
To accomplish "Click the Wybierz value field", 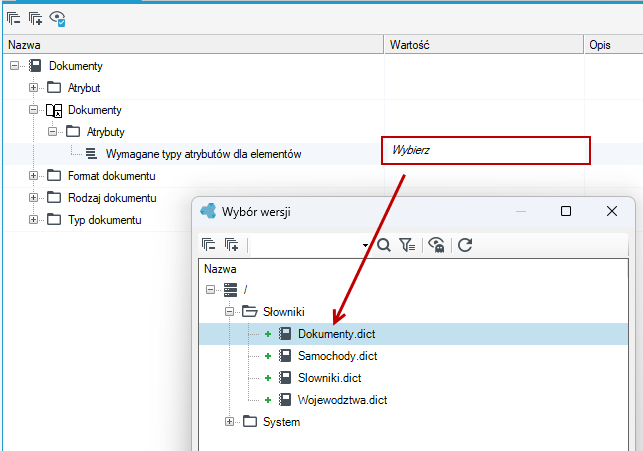I will (486, 150).
